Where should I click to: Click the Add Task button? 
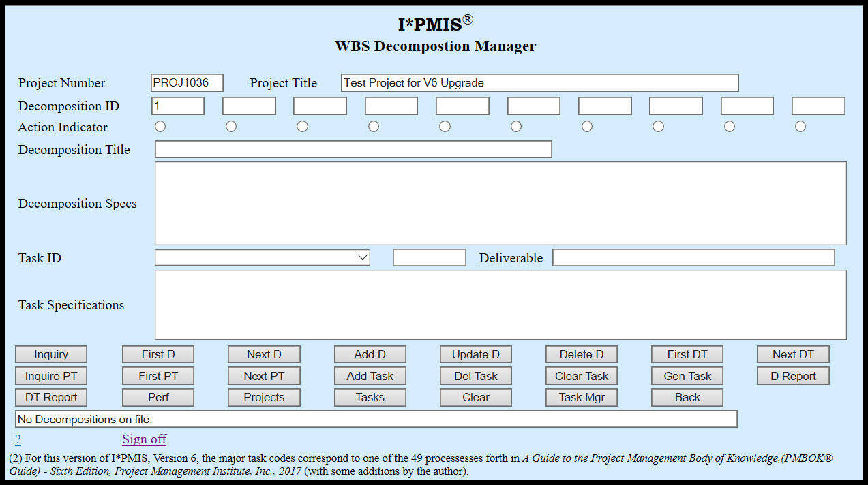370,375
